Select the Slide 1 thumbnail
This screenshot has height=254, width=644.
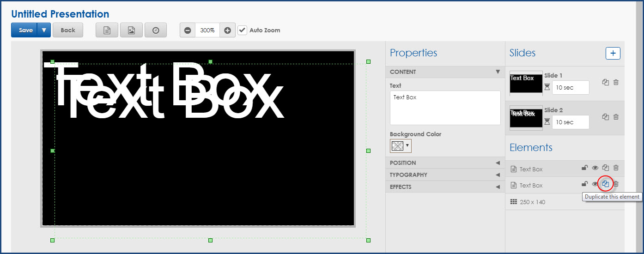[526, 84]
